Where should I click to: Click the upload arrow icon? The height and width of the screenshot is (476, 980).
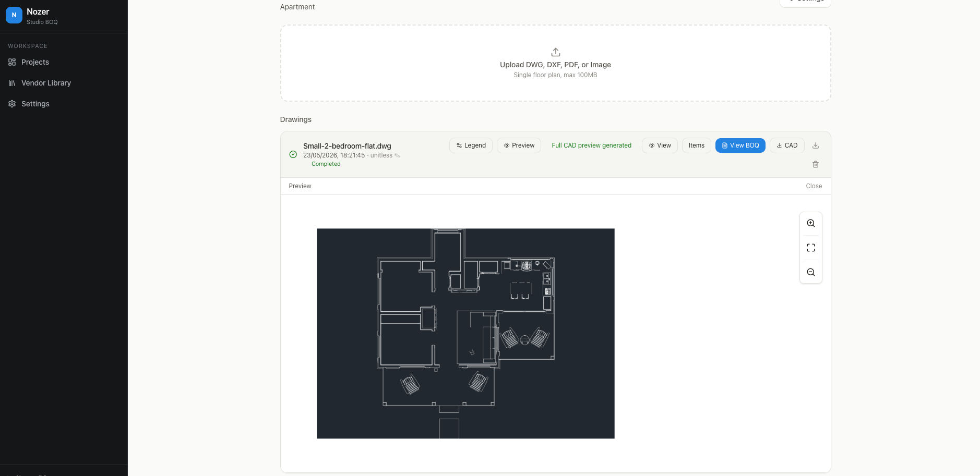(x=556, y=52)
